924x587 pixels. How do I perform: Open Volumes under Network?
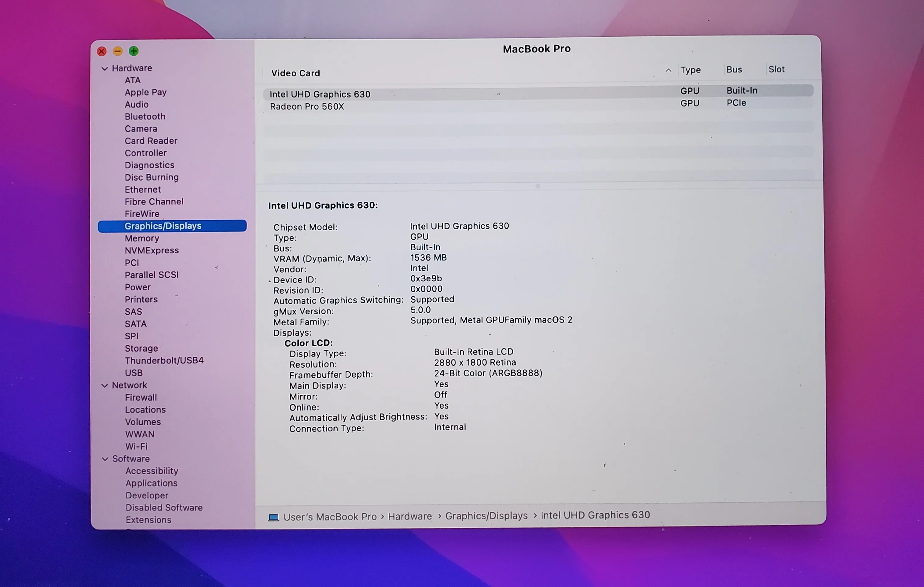tap(143, 422)
